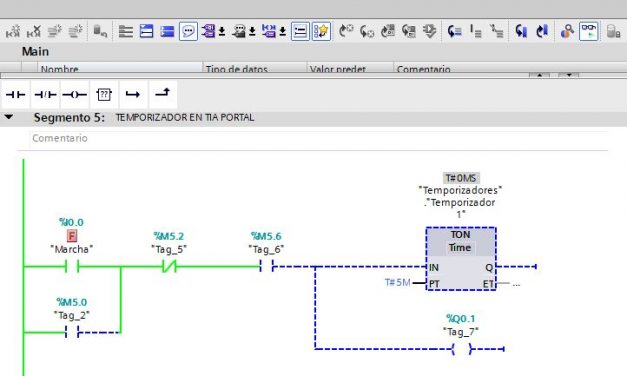The width and height of the screenshot is (627, 376).
Task: Collapse Segmento 5 with the triangle
Action: click(8, 117)
